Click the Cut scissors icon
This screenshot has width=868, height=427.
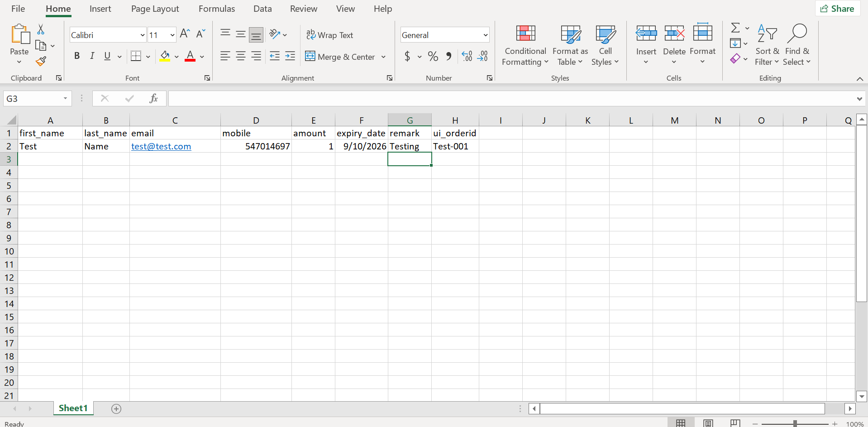pos(41,29)
